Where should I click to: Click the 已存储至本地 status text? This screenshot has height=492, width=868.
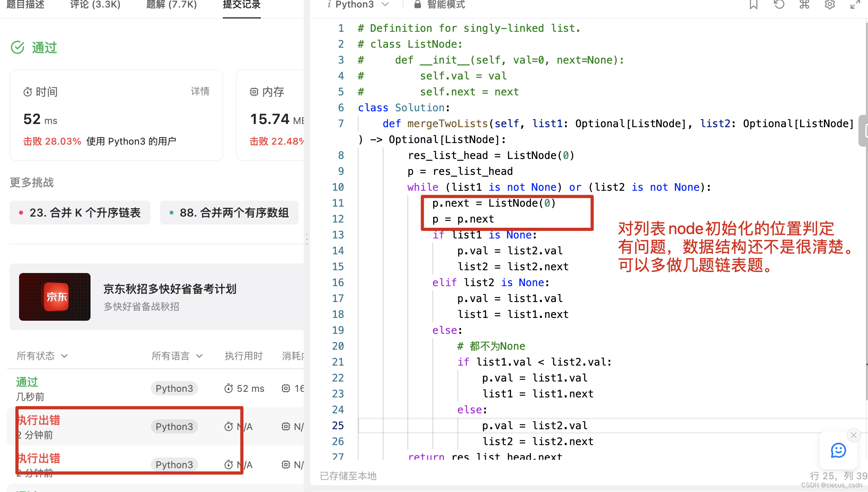pyautogui.click(x=348, y=476)
